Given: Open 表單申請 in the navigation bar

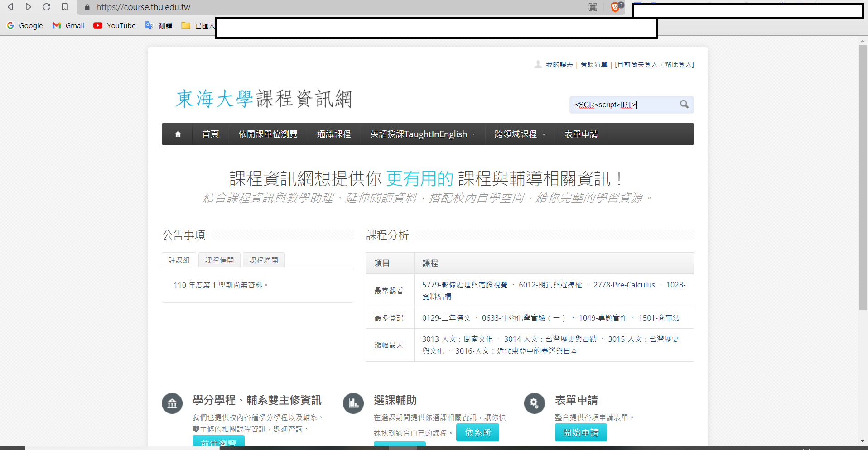Looking at the screenshot, I should 581,134.
